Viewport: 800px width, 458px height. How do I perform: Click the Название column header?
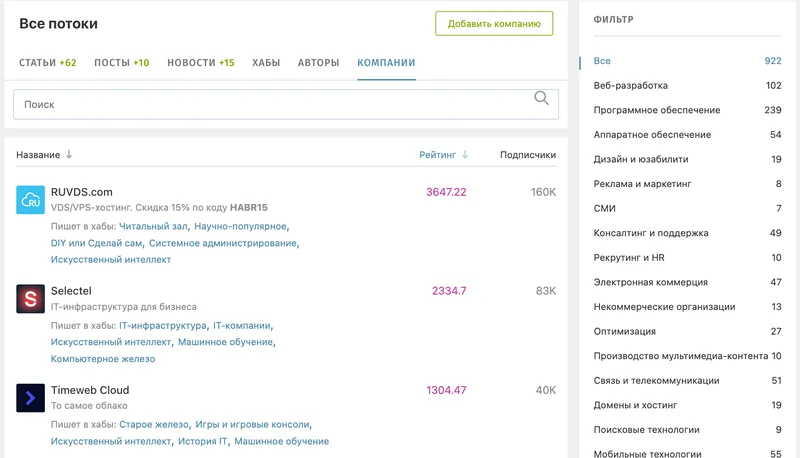tap(38, 155)
